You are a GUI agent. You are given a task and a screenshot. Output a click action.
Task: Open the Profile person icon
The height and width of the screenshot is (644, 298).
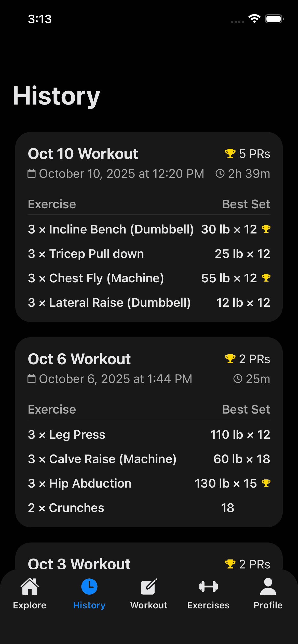tap(268, 587)
